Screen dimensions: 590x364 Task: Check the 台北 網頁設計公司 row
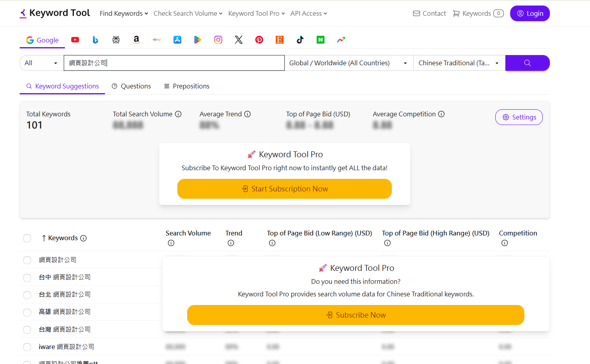(27, 295)
